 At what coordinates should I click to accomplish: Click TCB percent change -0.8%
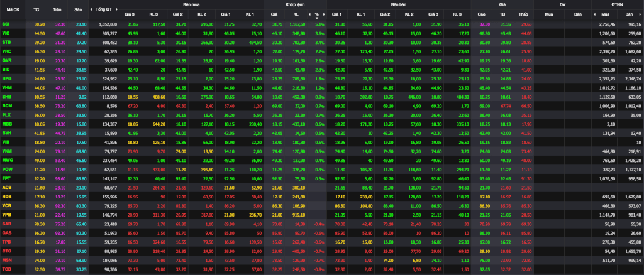319,269
